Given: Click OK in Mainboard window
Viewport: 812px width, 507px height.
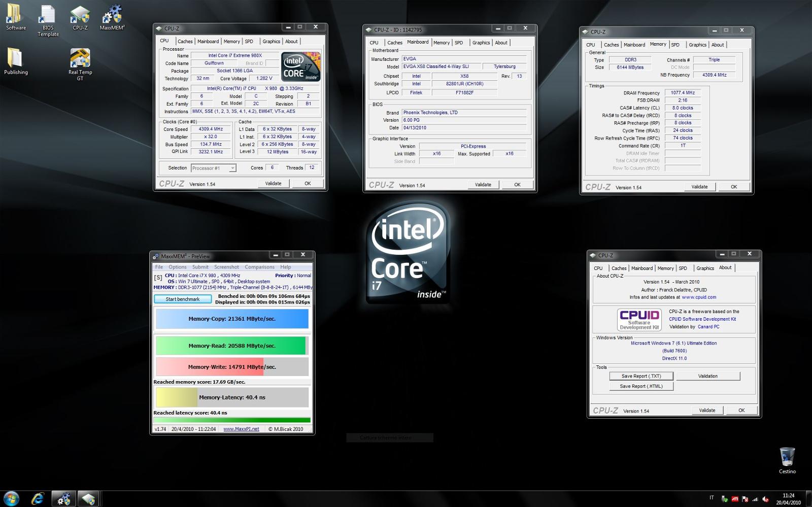Looking at the screenshot, I should click(x=517, y=185).
